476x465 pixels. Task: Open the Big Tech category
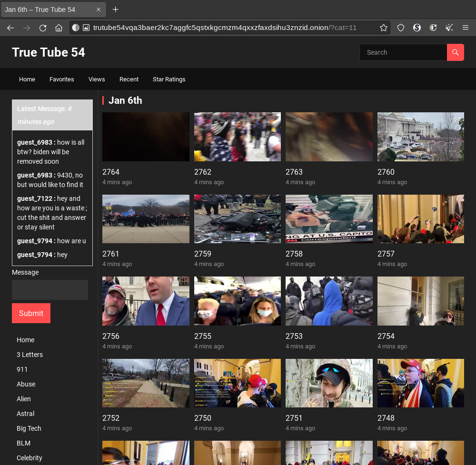29,428
